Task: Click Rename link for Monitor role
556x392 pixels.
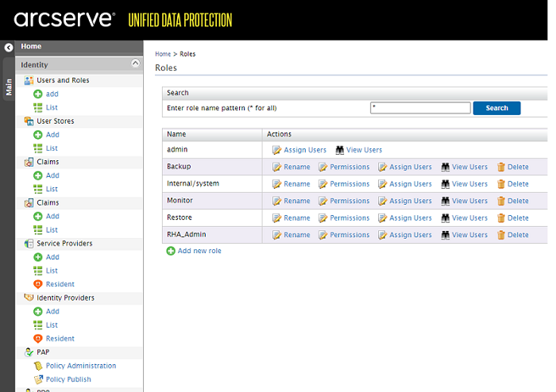Action: click(297, 201)
